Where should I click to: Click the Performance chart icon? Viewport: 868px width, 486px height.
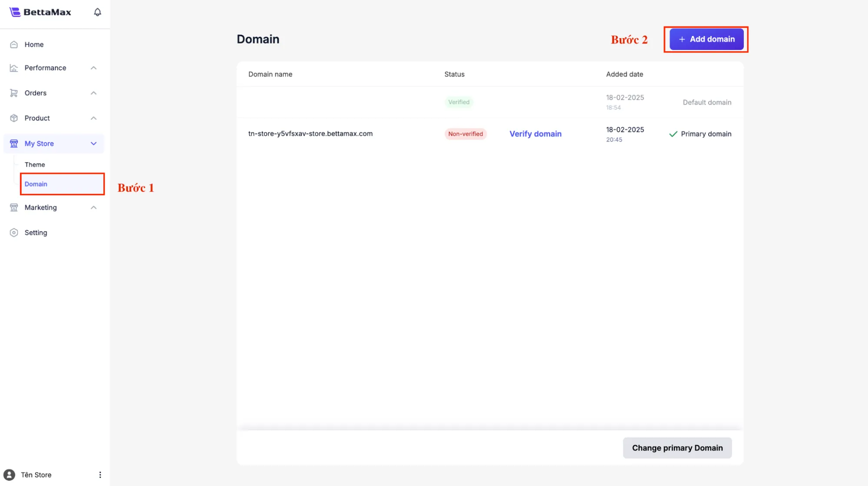point(14,68)
